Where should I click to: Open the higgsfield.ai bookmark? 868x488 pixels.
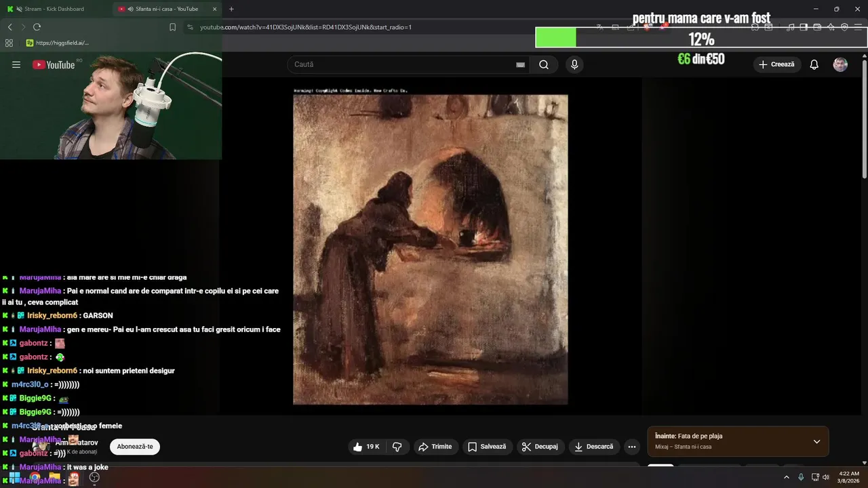coord(58,43)
